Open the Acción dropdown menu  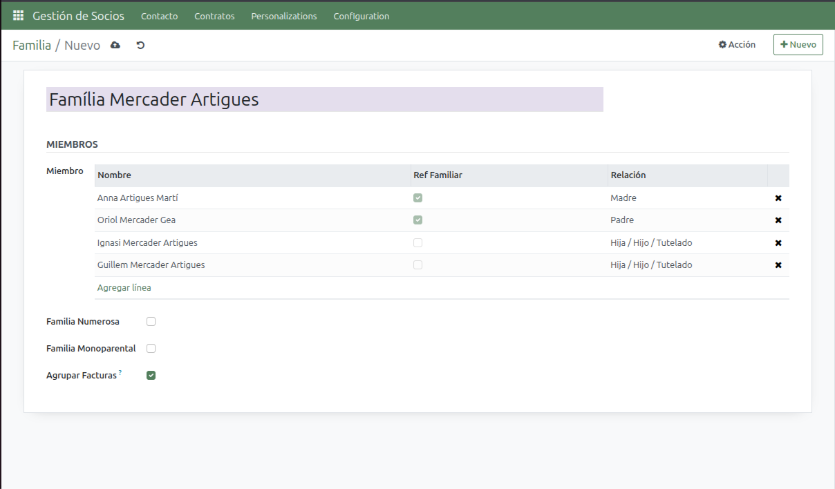coord(737,45)
